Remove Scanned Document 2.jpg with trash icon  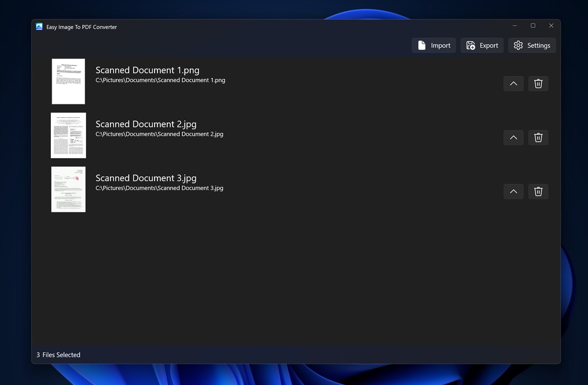click(538, 137)
